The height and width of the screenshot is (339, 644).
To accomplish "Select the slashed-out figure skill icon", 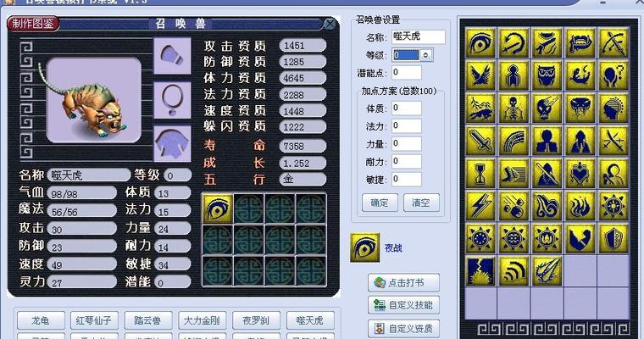I will 547,174.
